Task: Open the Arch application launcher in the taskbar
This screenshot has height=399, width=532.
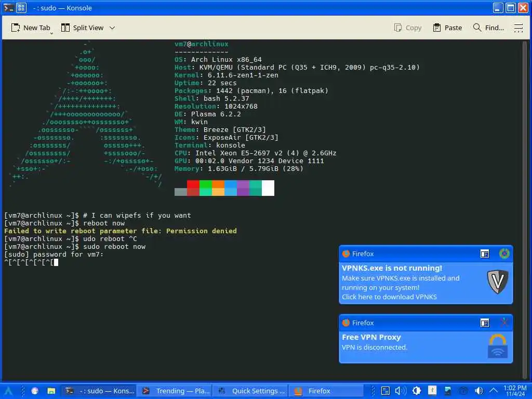Action: pyautogui.click(x=8, y=391)
